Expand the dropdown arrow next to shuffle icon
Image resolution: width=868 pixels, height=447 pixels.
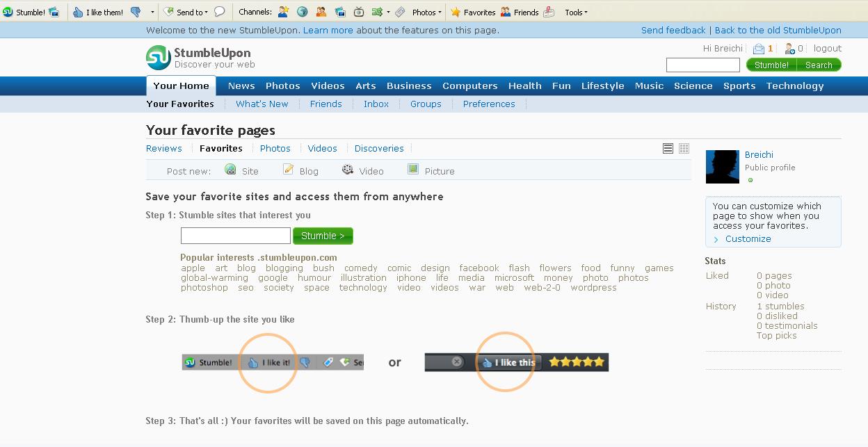pyautogui.click(x=388, y=12)
